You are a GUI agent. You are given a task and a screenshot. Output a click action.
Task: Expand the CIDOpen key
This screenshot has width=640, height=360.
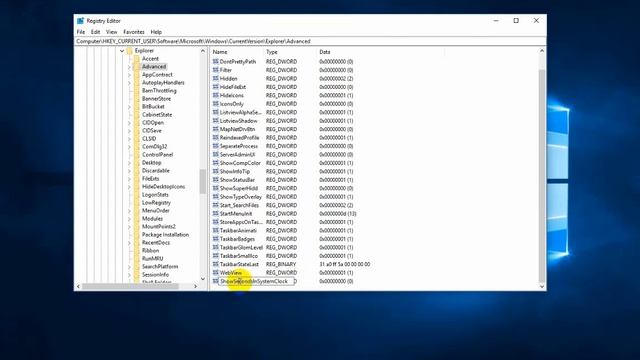click(x=129, y=123)
